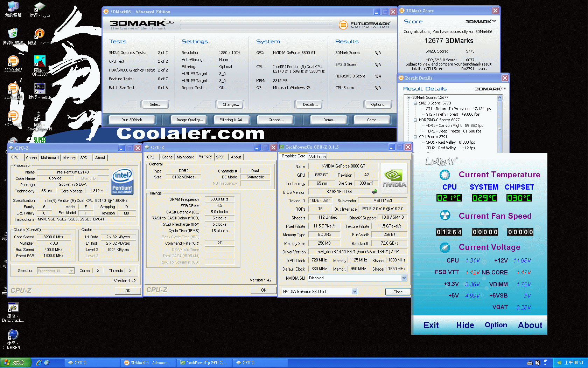
Task: Open Image Quality... in 3DMark06
Action: pyautogui.click(x=189, y=120)
